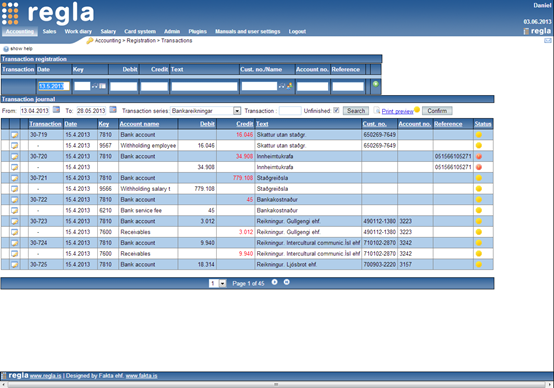Open Manuals and user settings menu
Image resolution: width=554 pixels, height=388 pixels.
point(248,31)
